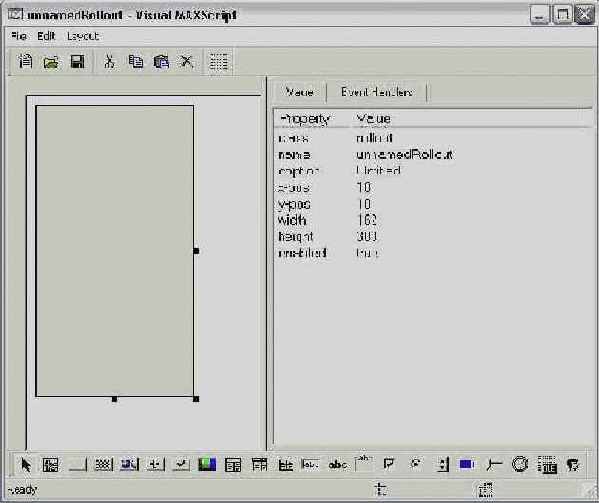Select the class property row
The width and height of the screenshot is (599, 503).
click(x=433, y=138)
